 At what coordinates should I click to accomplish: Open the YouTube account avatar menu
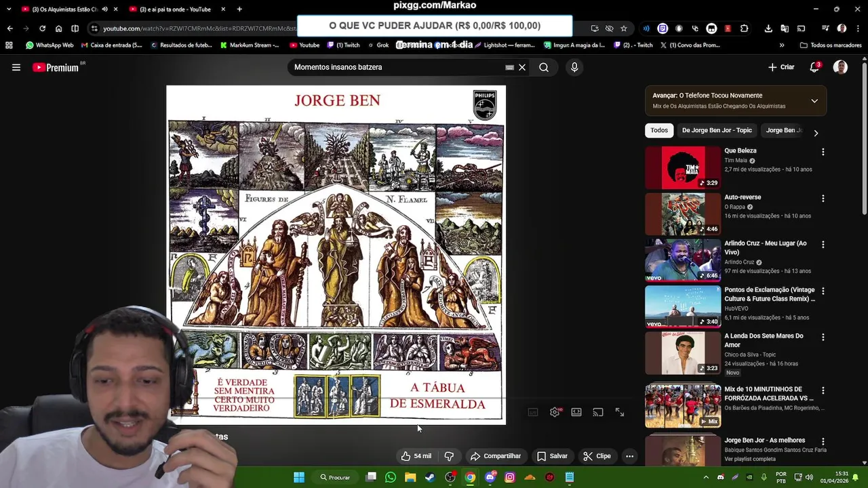pyautogui.click(x=840, y=67)
